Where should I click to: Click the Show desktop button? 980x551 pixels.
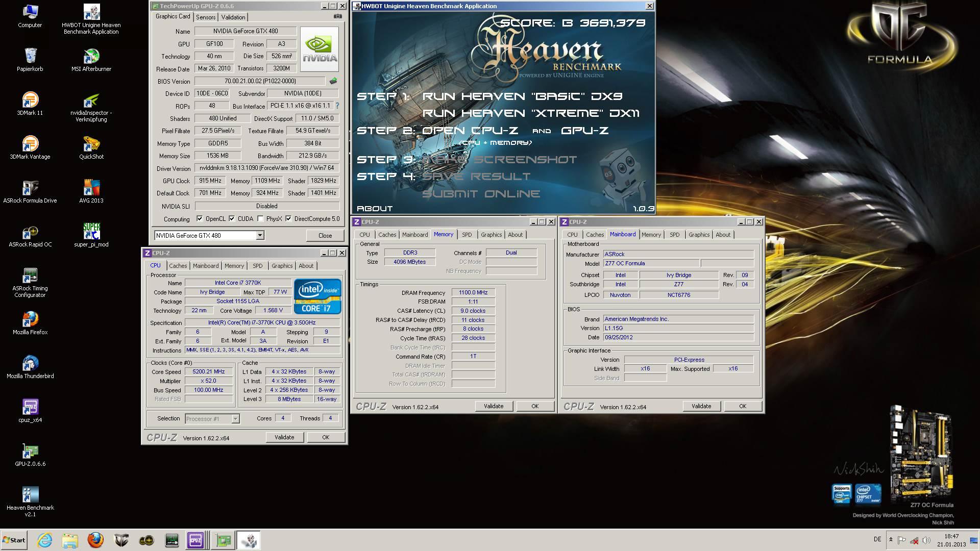pos(974,540)
